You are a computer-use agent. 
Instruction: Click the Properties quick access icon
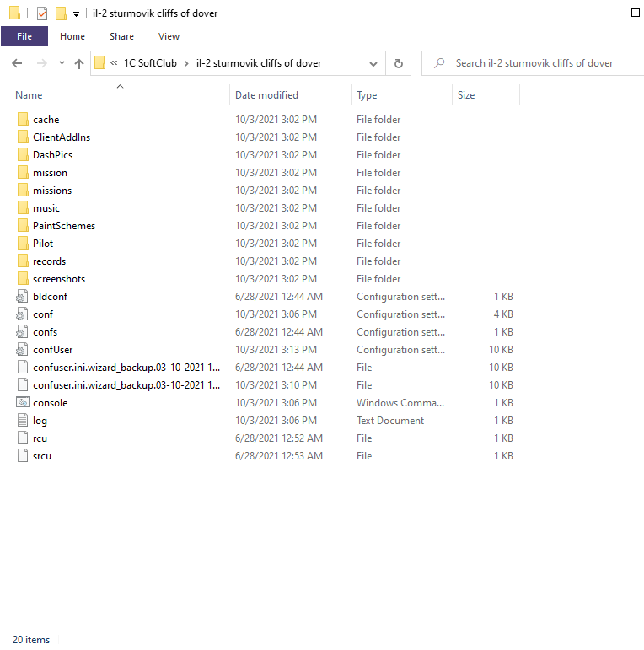(x=42, y=13)
